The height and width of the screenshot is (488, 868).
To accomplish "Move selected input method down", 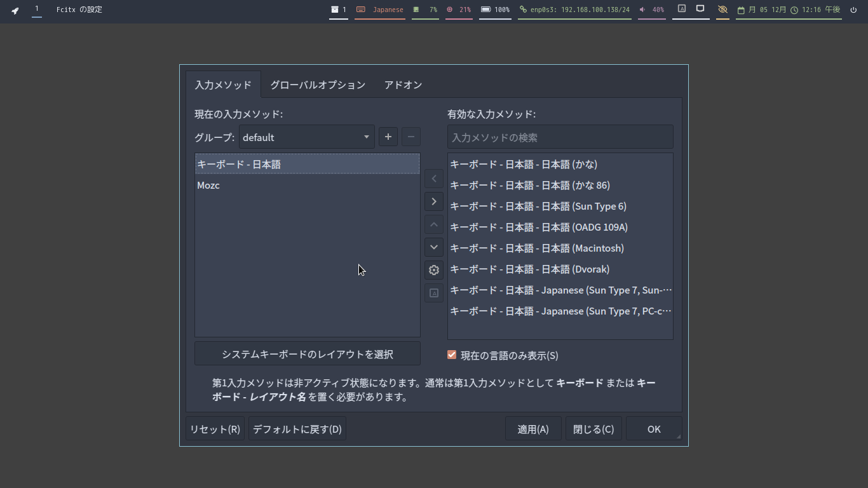I will tap(434, 247).
